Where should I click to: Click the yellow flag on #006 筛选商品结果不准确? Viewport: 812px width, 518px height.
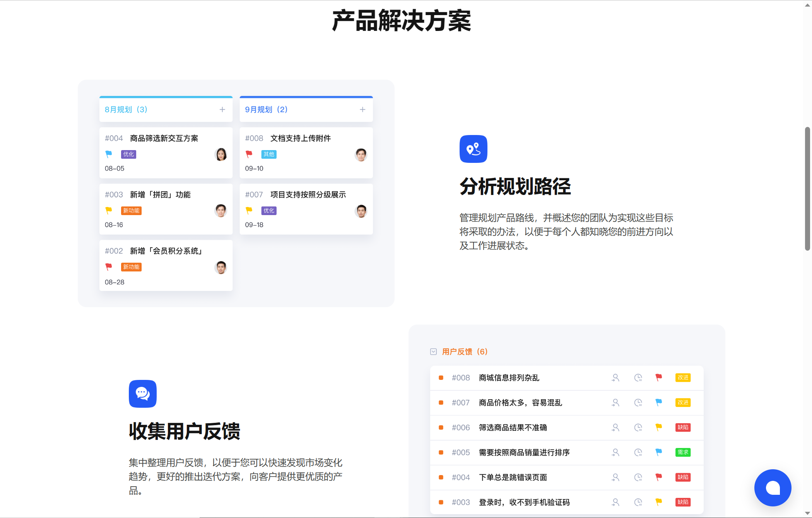point(658,427)
